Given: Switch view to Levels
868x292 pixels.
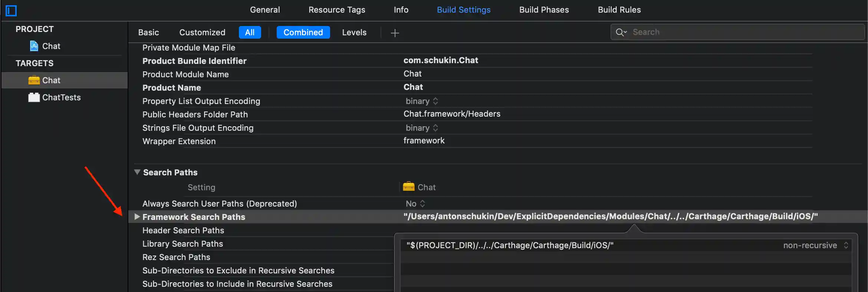Looking at the screenshot, I should coord(354,32).
